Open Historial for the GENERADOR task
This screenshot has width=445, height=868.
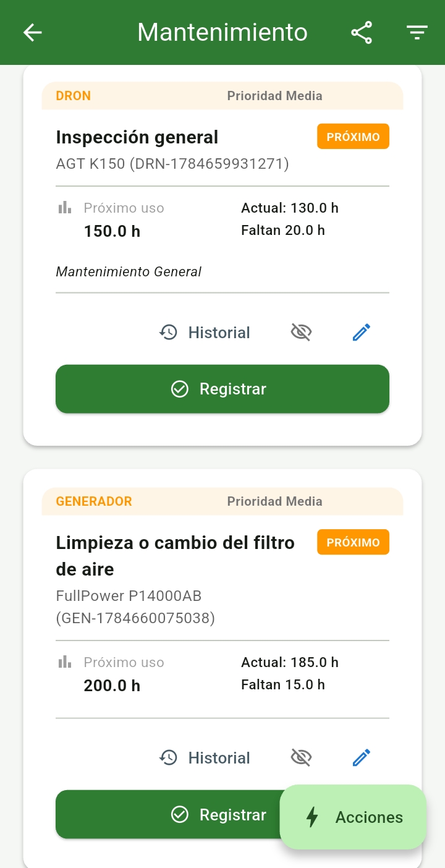205,758
